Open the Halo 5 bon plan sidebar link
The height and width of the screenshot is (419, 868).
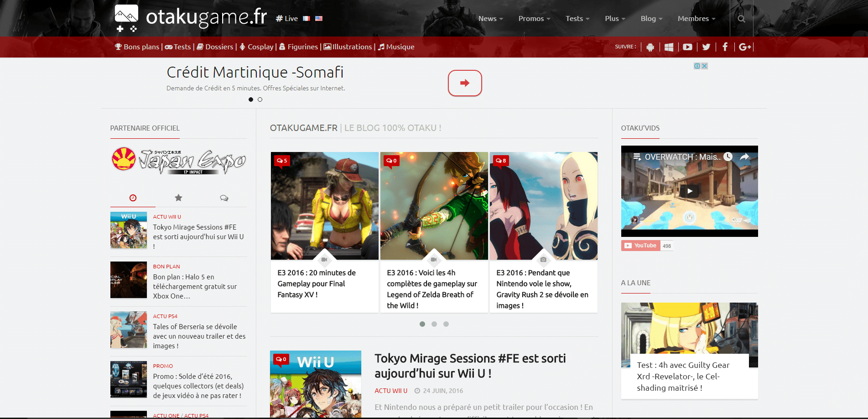[x=195, y=287]
